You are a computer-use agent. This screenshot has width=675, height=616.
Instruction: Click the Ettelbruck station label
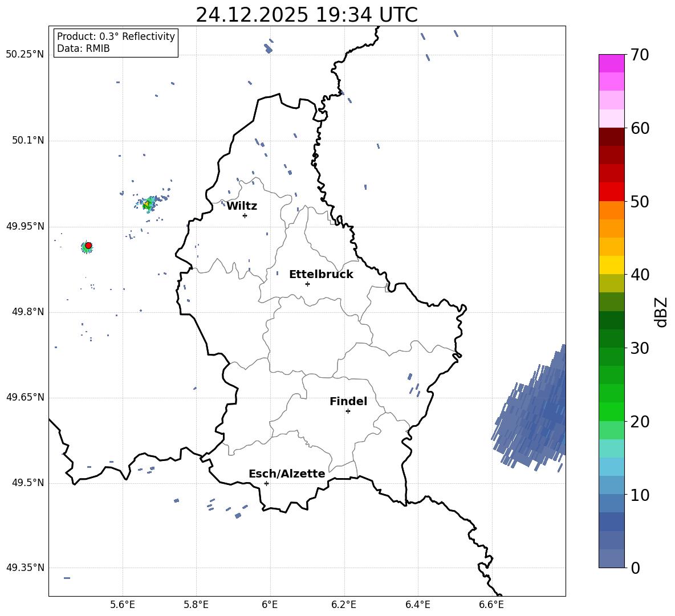(x=321, y=275)
